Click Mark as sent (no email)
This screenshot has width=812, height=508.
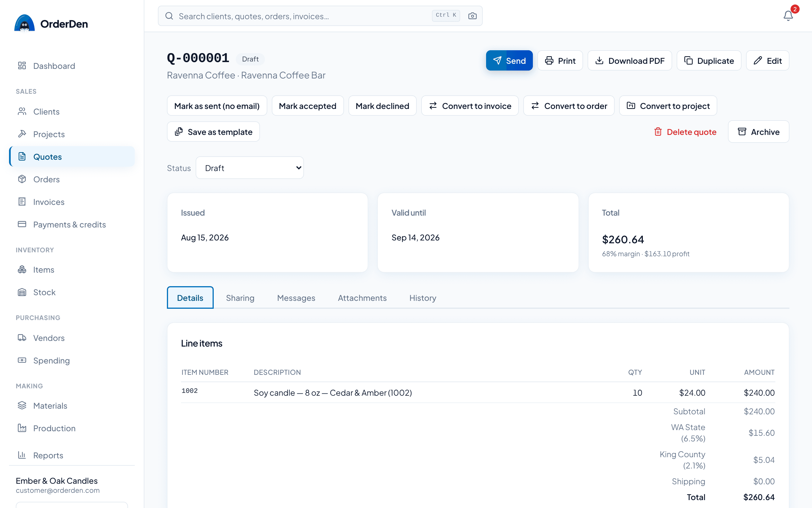click(217, 106)
